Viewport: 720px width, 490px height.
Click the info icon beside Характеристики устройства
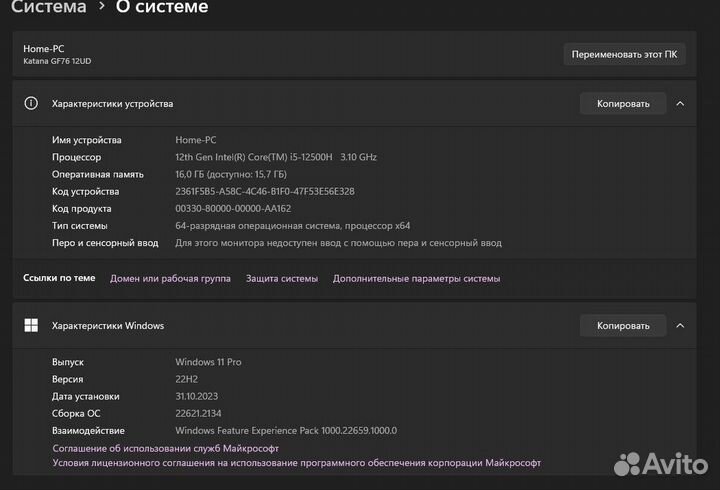(31, 103)
